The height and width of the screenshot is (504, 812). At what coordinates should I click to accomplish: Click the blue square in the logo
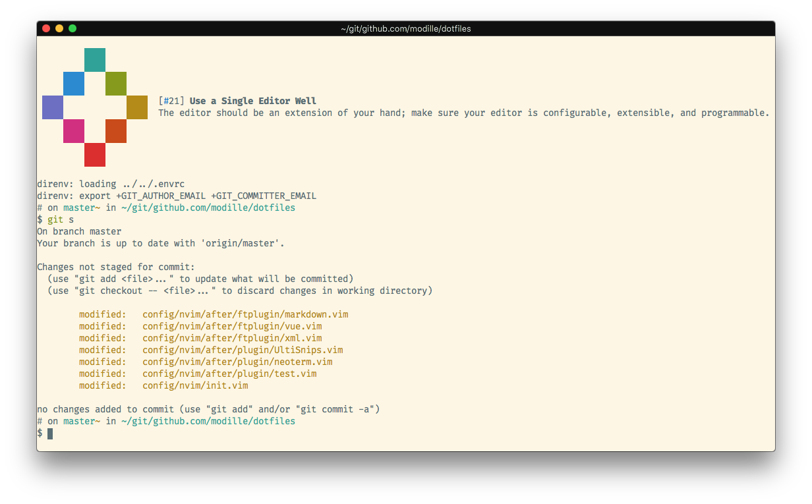click(x=74, y=84)
